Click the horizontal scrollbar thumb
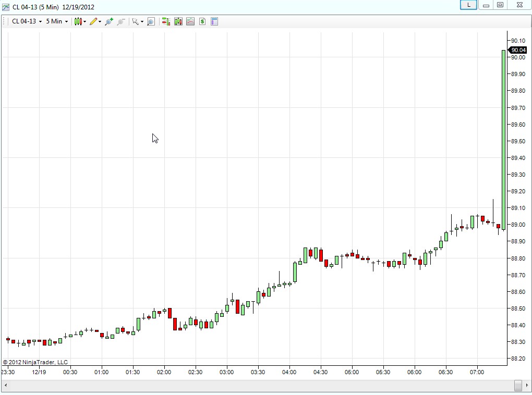This screenshot has width=532, height=395. 518,385
